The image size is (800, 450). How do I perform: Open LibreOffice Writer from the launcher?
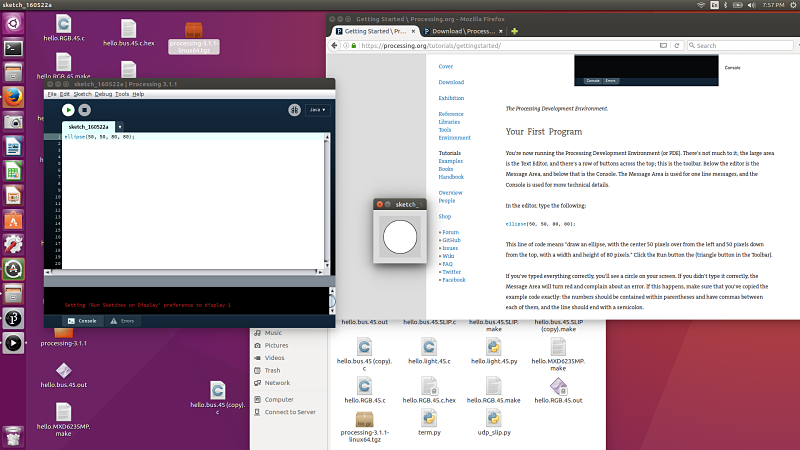pyautogui.click(x=13, y=147)
